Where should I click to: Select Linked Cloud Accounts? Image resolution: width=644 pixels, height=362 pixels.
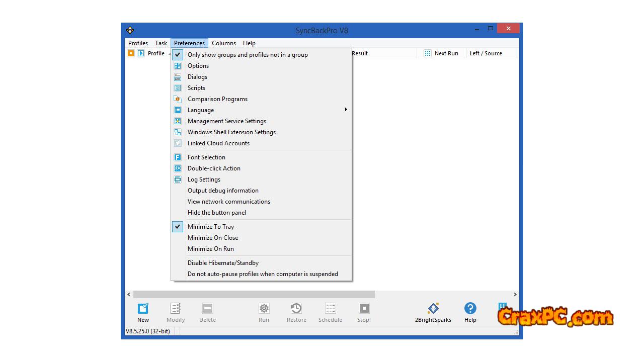pyautogui.click(x=262, y=143)
